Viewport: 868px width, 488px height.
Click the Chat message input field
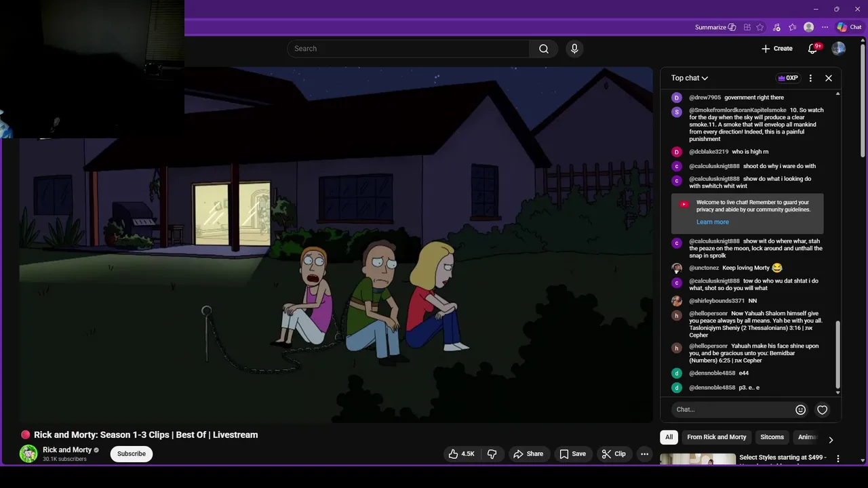tap(732, 409)
